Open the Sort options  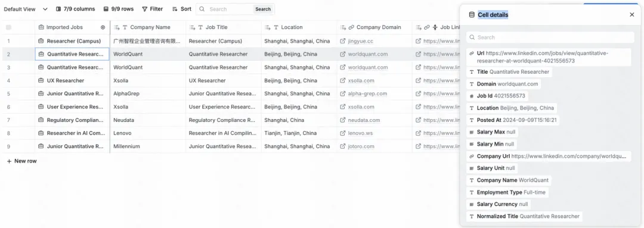(x=181, y=9)
